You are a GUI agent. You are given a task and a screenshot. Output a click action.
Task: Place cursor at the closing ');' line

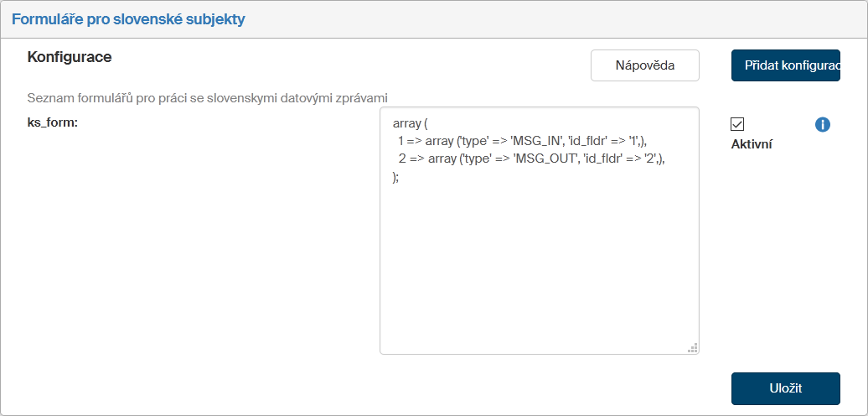(x=396, y=176)
